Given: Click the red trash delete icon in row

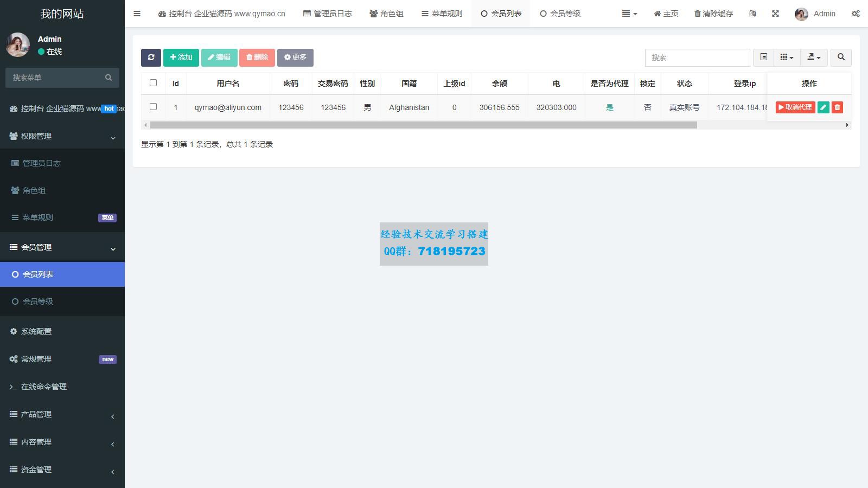Looking at the screenshot, I should pyautogui.click(x=837, y=107).
